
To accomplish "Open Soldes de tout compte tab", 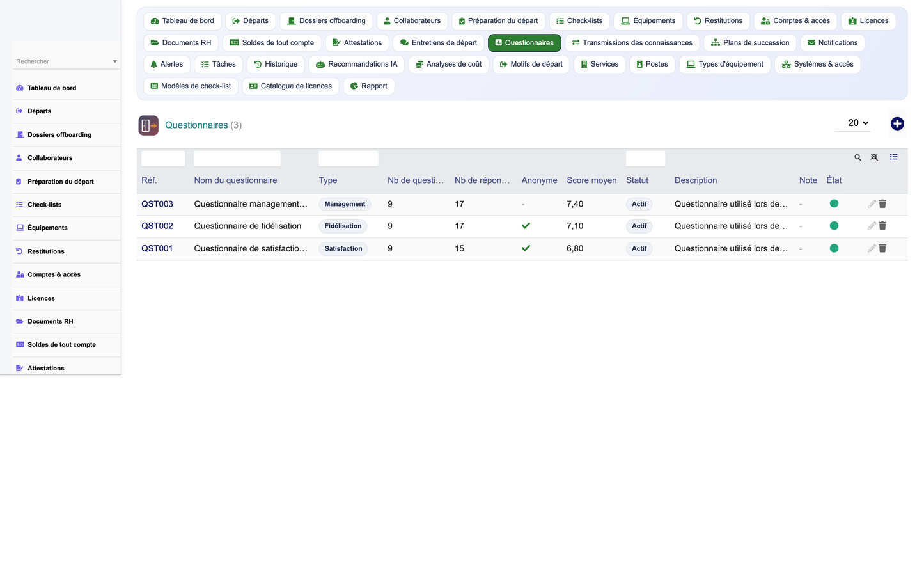I will click(x=272, y=43).
